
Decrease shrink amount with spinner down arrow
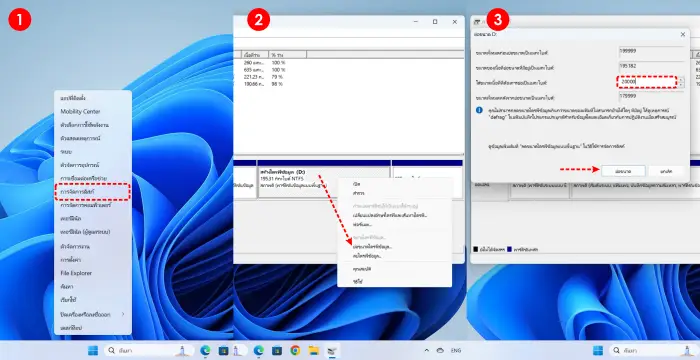click(681, 85)
